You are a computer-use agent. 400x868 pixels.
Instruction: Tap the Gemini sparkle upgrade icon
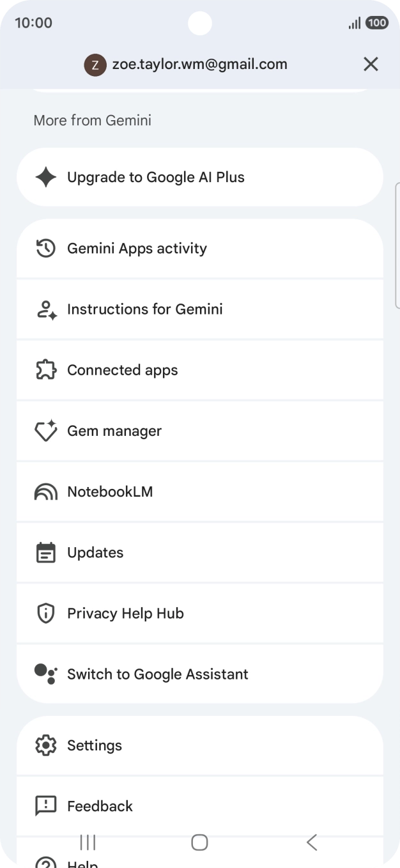[46, 177]
